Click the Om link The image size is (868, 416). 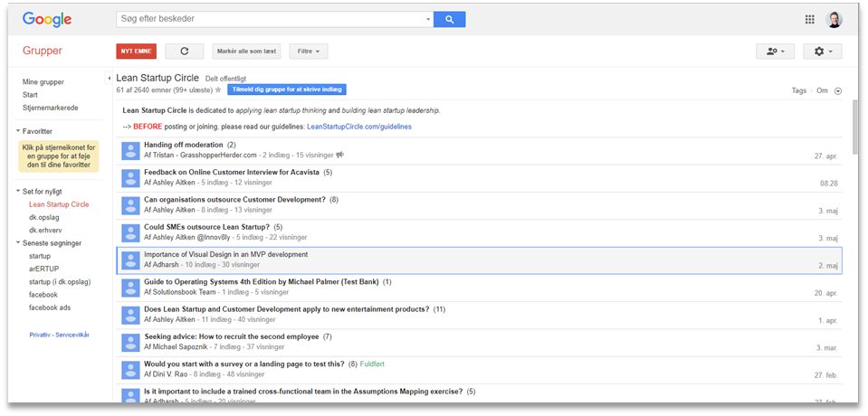tap(822, 90)
